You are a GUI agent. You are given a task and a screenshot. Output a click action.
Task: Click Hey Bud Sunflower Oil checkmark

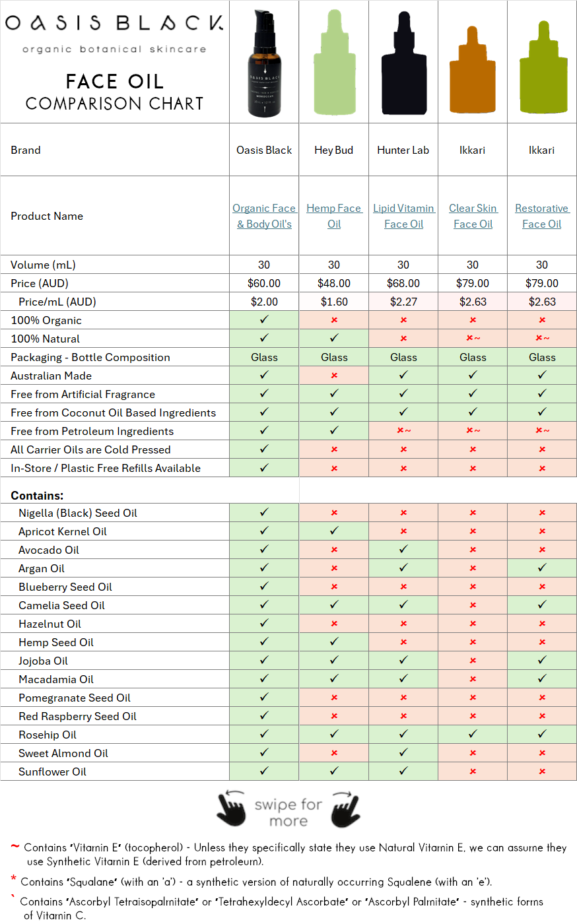[x=334, y=772]
